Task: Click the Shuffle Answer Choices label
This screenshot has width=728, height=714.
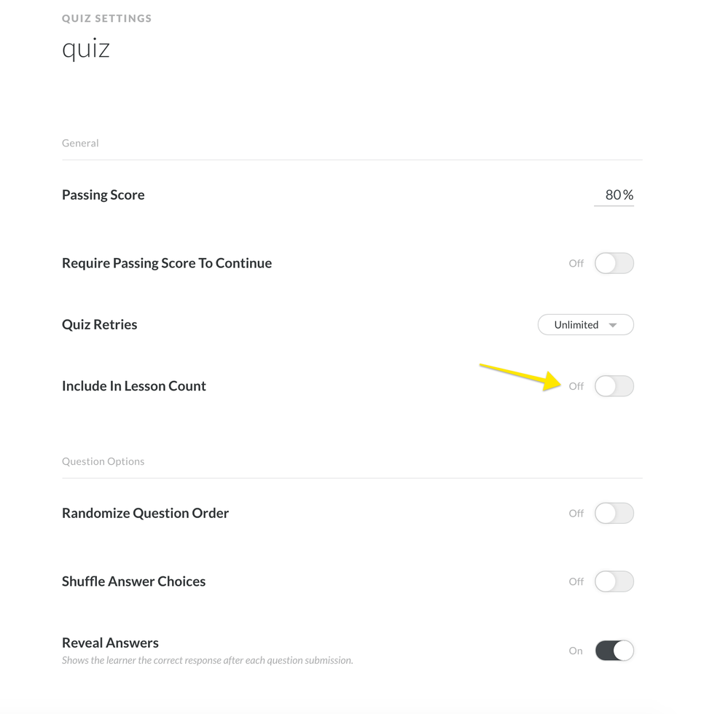Action: (x=134, y=581)
